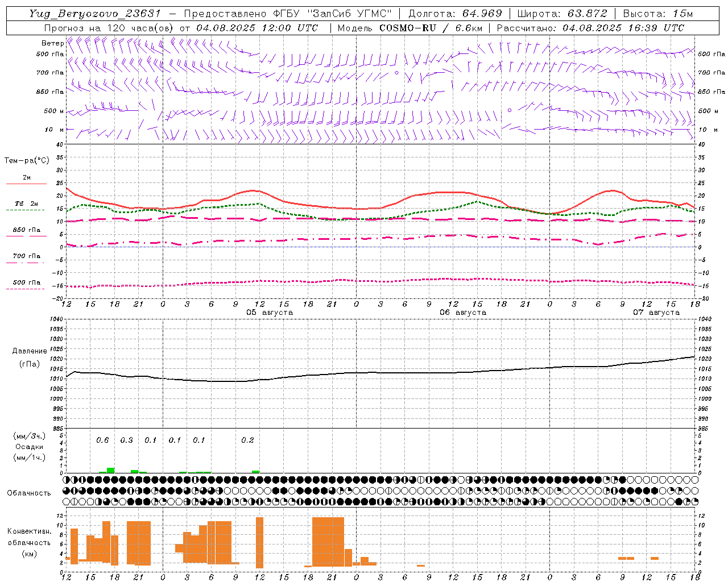Click the Долгота: 64.969 value
Screen dimensions: 728x582
[455, 14]
